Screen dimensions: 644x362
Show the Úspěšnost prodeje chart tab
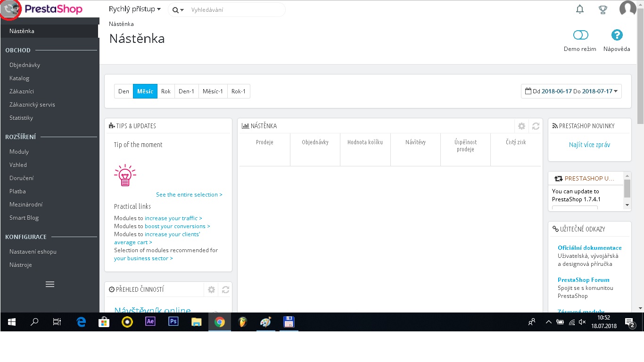(x=466, y=149)
